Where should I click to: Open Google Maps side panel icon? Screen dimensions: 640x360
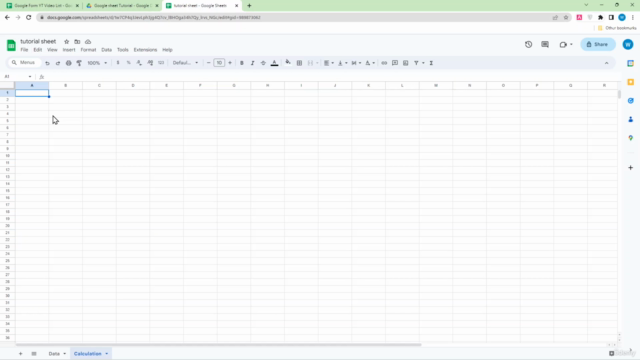click(631, 138)
